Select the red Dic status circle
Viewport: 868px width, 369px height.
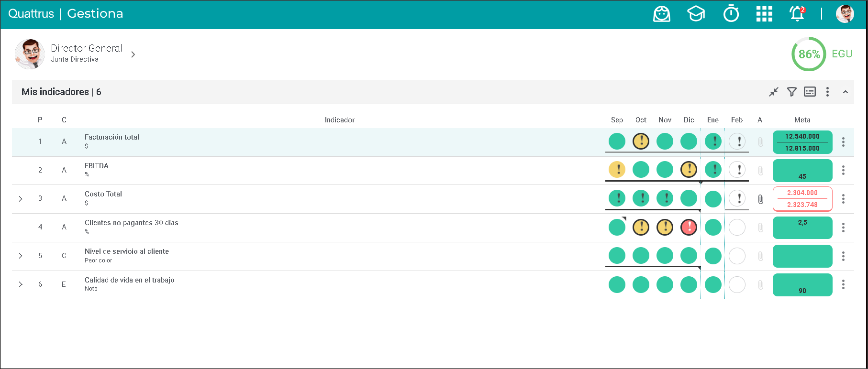(689, 227)
